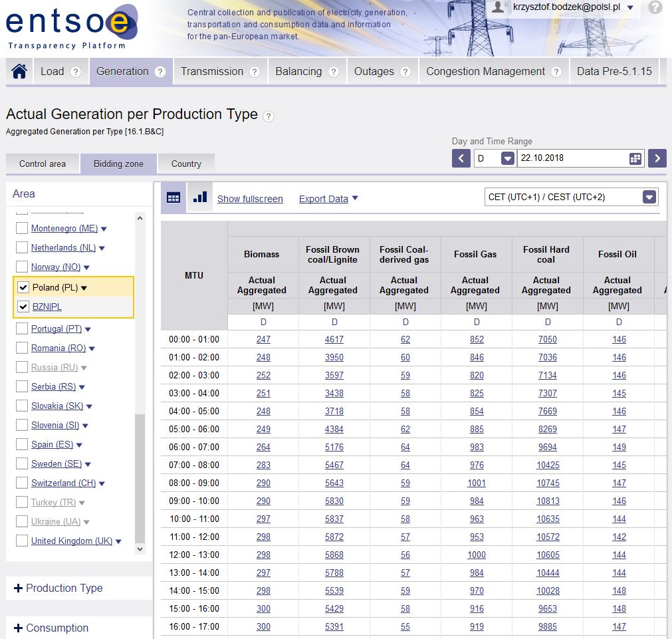672x639 pixels.
Task: Expand the Sweden (SE) bidding zones arrow
Action: (88, 464)
